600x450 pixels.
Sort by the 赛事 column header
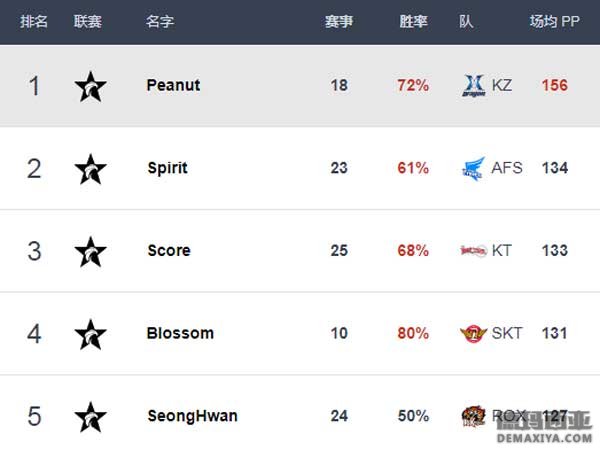(x=339, y=21)
